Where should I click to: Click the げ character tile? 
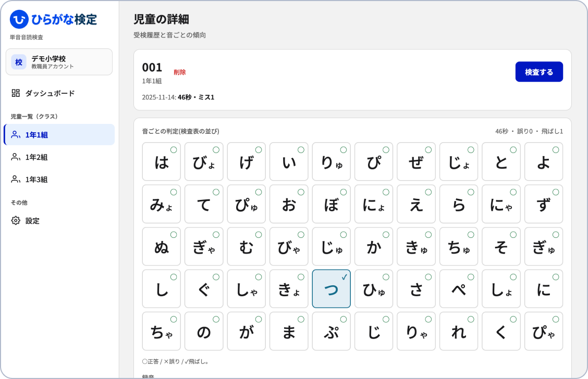pos(247,161)
